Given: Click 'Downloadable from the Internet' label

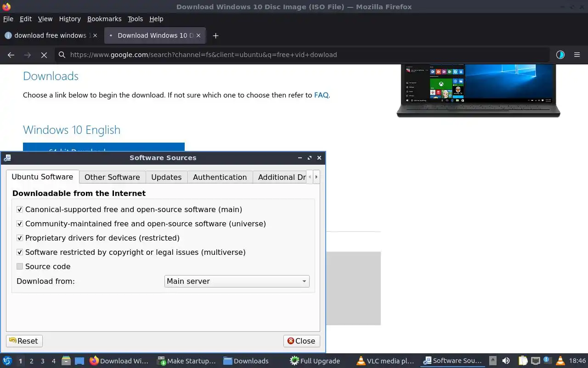Looking at the screenshot, I should point(79,193).
